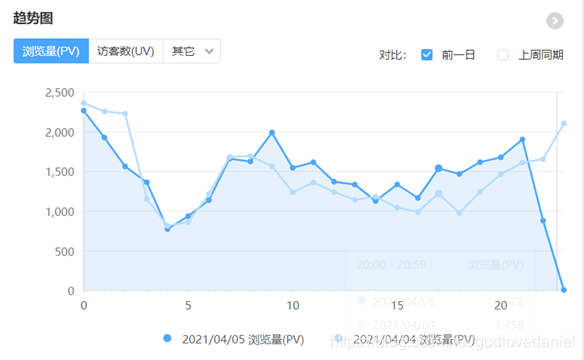Click the 对比: label text
Image resolution: width=584 pixels, height=360 pixels.
coord(393,55)
